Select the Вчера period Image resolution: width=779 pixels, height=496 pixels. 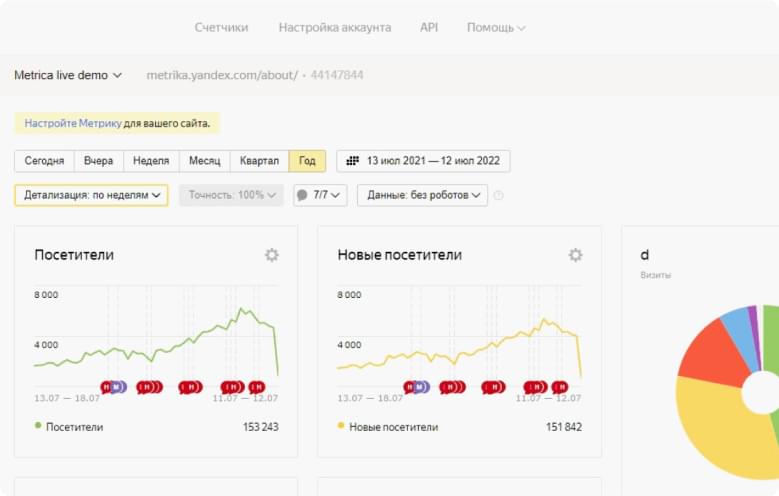pos(98,161)
